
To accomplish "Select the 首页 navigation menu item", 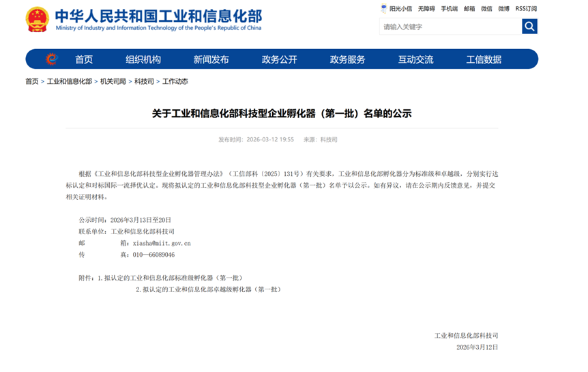I will [84, 59].
